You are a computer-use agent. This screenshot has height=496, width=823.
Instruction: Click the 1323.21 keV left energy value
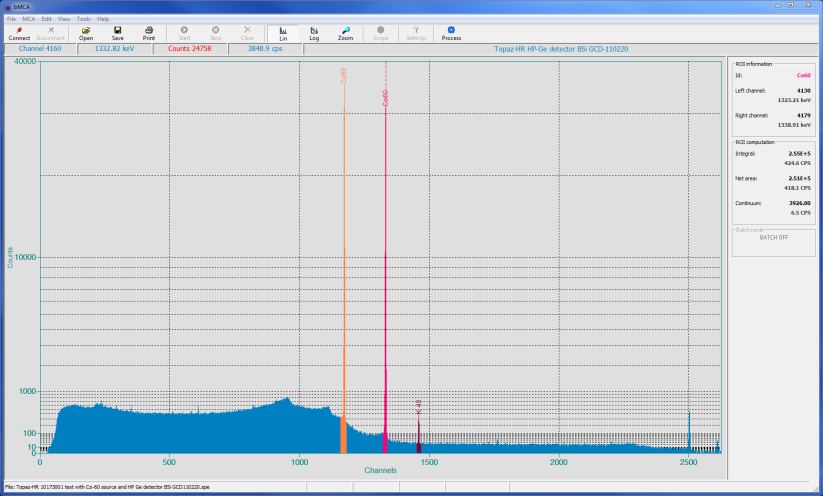click(794, 100)
